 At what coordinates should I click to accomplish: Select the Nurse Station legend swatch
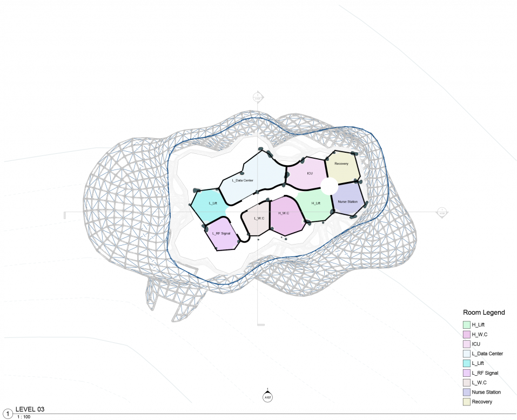pyautogui.click(x=467, y=392)
